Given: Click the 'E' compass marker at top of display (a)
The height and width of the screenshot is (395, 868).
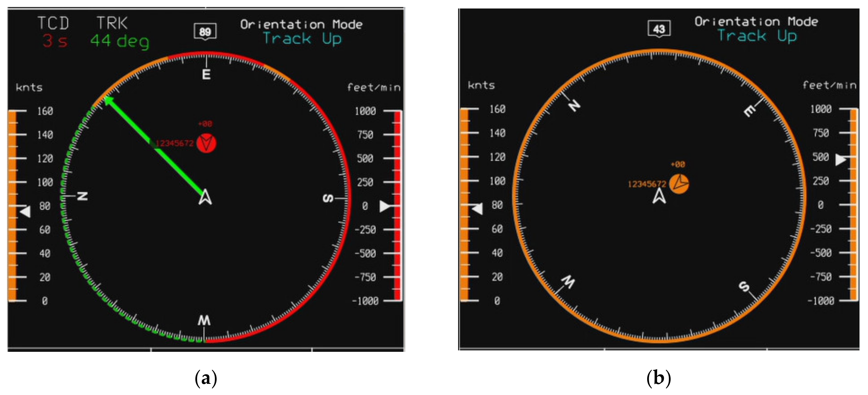Looking at the screenshot, I should tap(207, 74).
